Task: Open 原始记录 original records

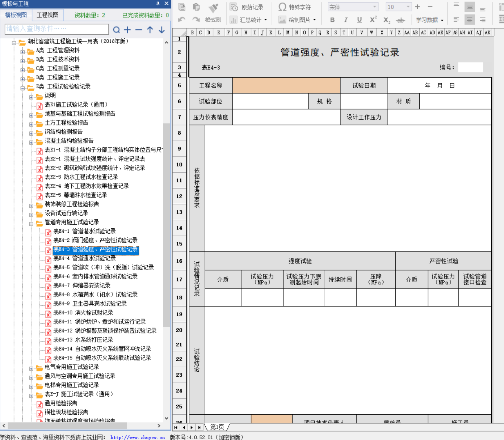Action: pos(247,7)
